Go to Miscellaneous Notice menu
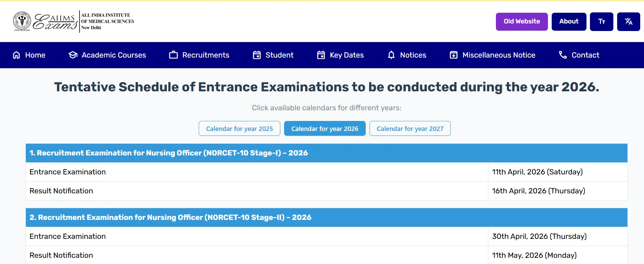This screenshot has height=264, width=644. 499,55
